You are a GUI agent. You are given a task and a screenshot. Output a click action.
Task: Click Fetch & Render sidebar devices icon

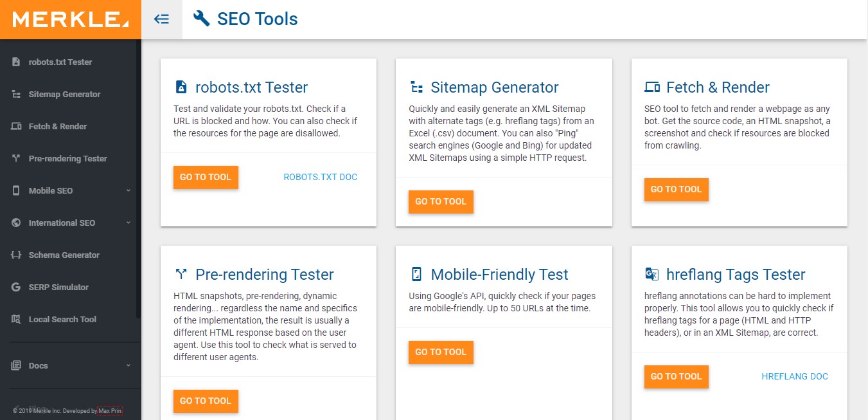coord(16,126)
